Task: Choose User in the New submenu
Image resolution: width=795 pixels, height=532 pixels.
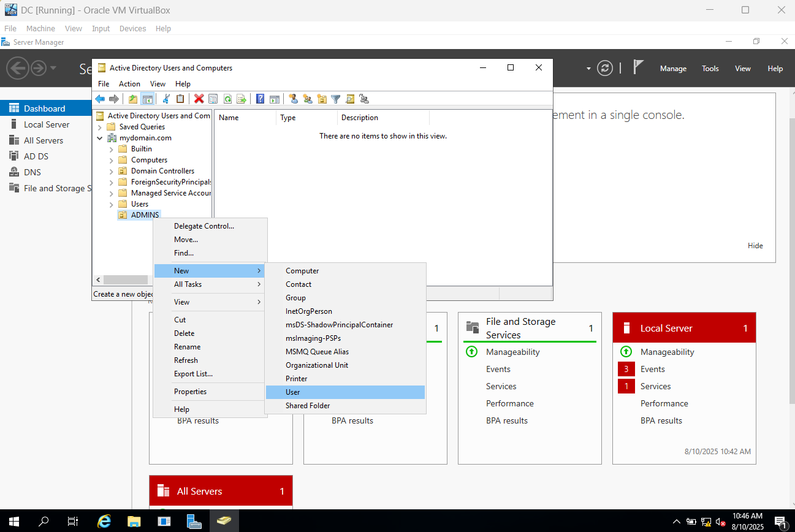Action: [x=346, y=392]
